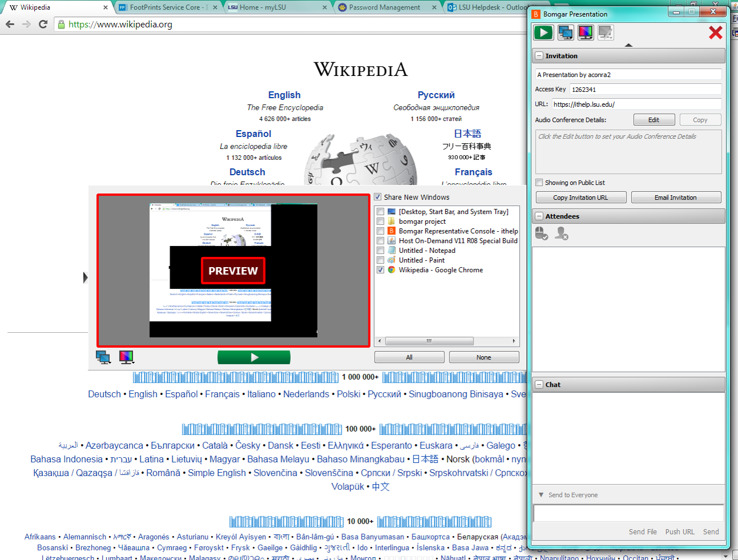Open the Esperanto link
738x560 pixels.
pyautogui.click(x=391, y=445)
